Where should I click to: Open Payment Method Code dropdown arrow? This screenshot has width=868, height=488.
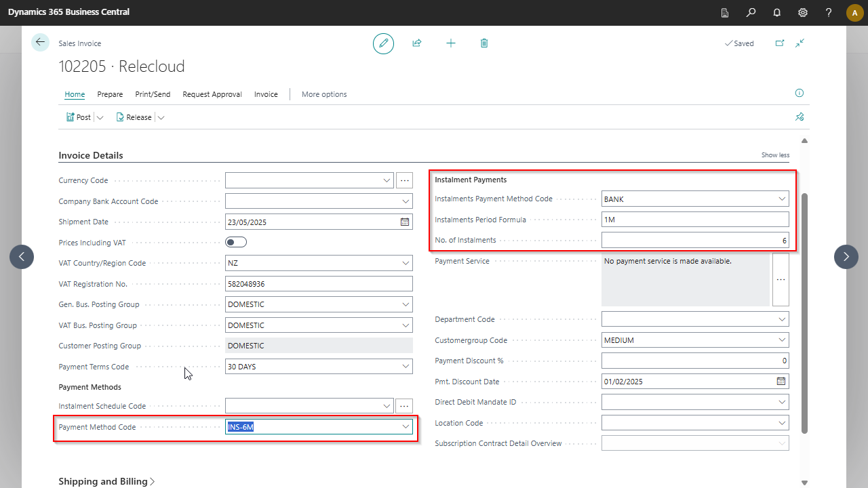[x=406, y=427]
